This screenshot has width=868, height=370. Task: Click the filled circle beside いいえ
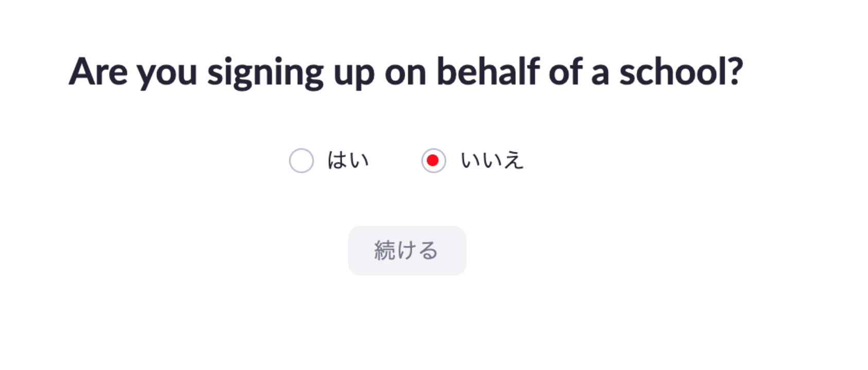(x=433, y=161)
